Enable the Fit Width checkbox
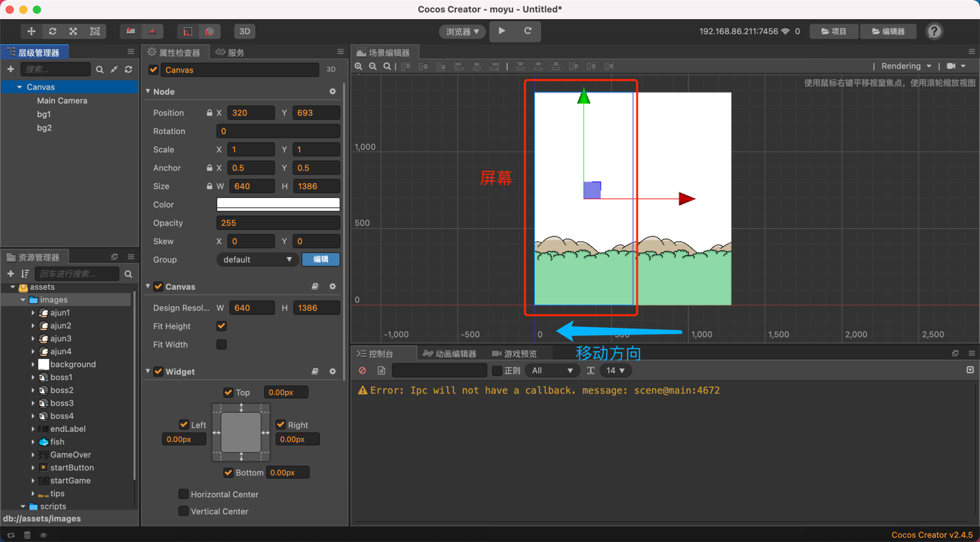The width and height of the screenshot is (980, 542). click(x=221, y=345)
